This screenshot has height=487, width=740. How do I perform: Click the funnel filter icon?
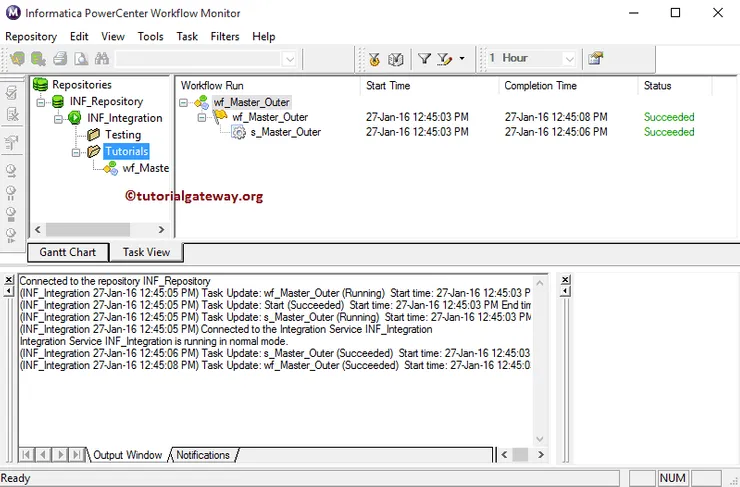424,59
